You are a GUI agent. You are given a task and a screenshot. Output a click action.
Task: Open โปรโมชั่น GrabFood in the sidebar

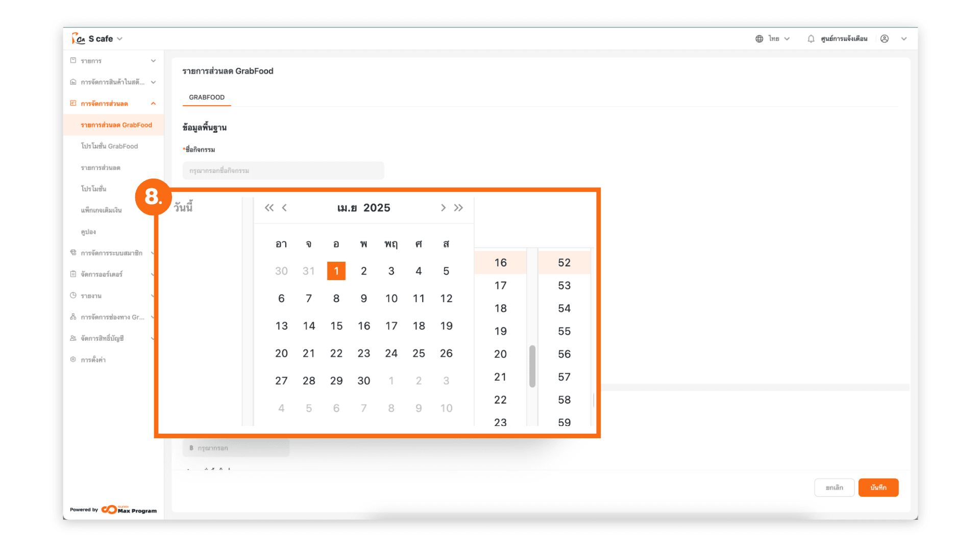(x=109, y=146)
